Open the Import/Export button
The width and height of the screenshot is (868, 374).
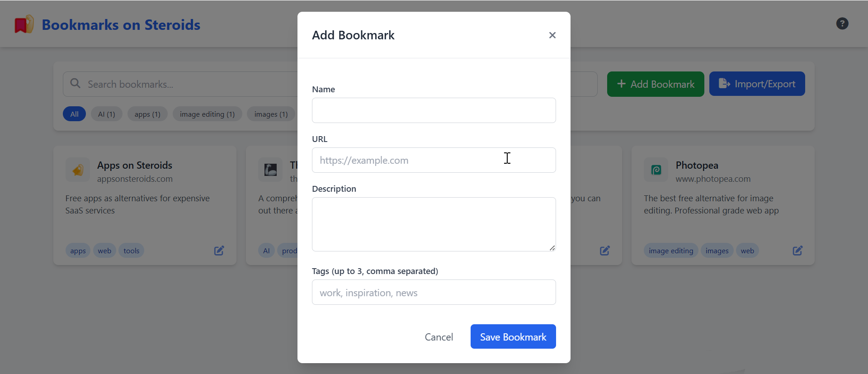[x=757, y=84]
